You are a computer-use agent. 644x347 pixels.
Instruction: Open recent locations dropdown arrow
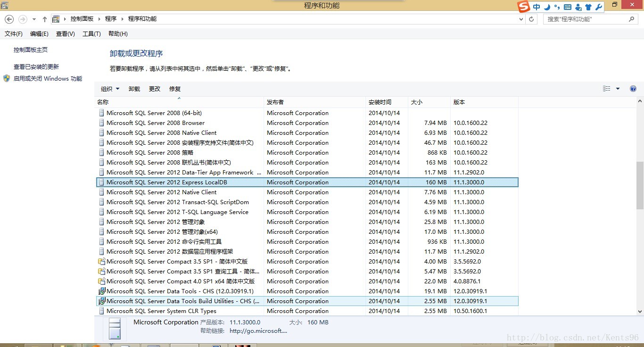(x=34, y=19)
